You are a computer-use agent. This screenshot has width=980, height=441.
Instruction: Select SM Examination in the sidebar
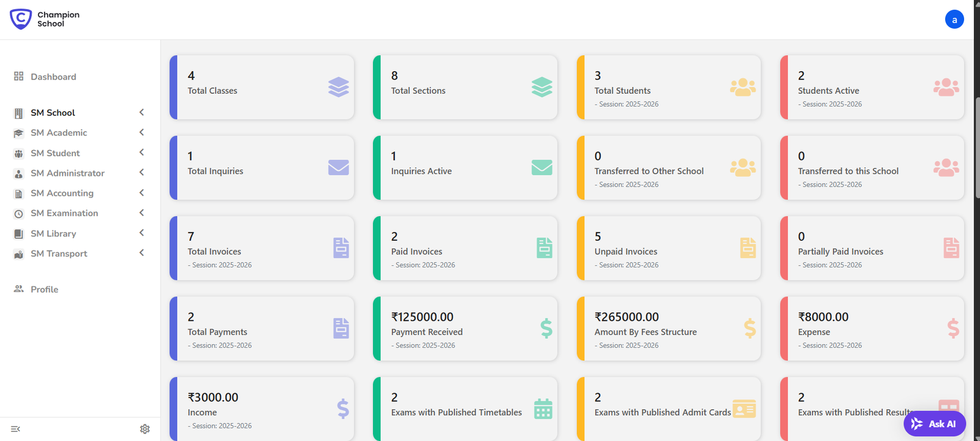point(64,213)
